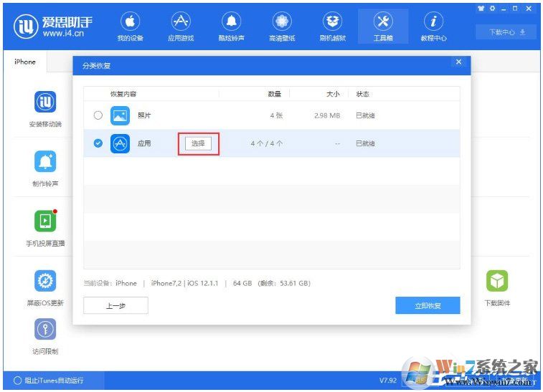The width and height of the screenshot is (543, 392).
Task: Select the 照片 photos radio button
Action: tap(98, 115)
